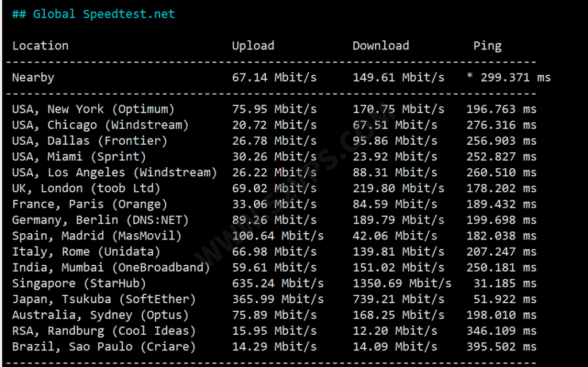The height and width of the screenshot is (367, 588).
Task: Click Nearby upload value '67.14 Mbit/s'
Action: [x=274, y=78]
